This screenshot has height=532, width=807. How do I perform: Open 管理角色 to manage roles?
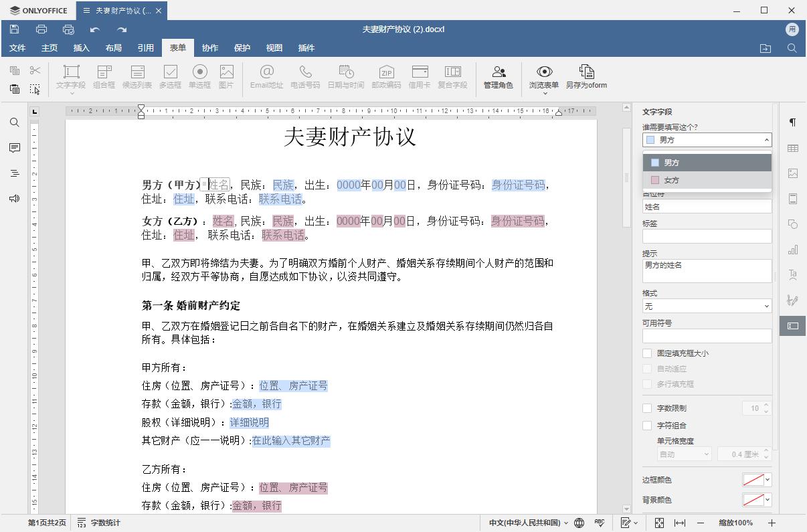point(498,77)
